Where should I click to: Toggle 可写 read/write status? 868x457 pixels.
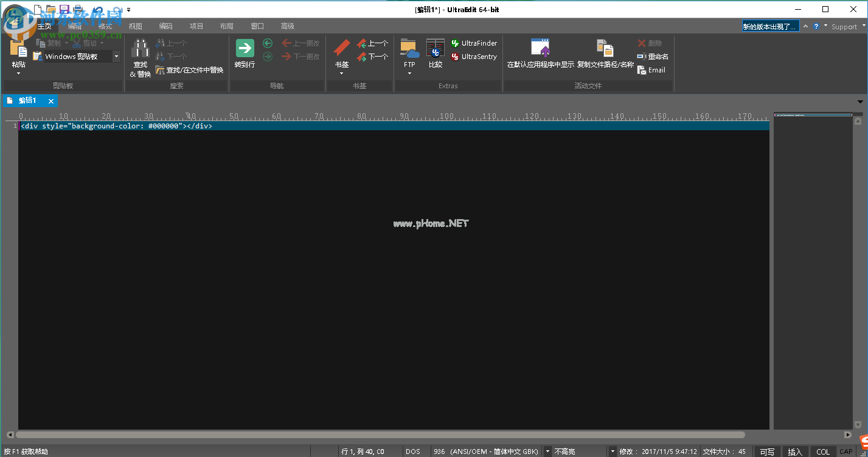pos(767,452)
